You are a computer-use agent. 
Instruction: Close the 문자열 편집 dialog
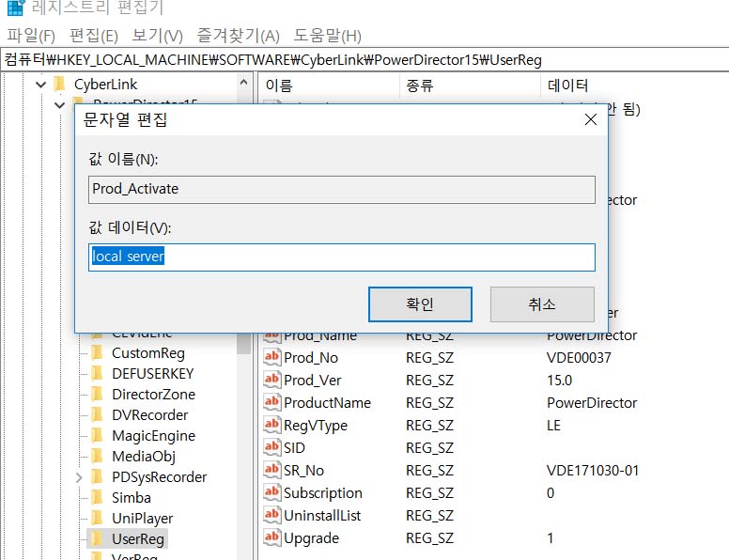[591, 119]
